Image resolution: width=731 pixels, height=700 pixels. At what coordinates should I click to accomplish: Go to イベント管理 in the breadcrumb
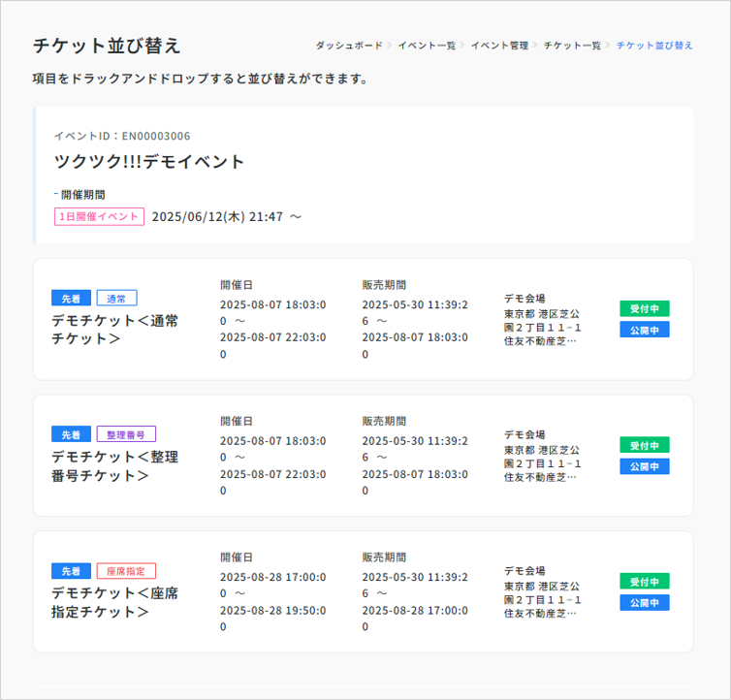click(499, 46)
